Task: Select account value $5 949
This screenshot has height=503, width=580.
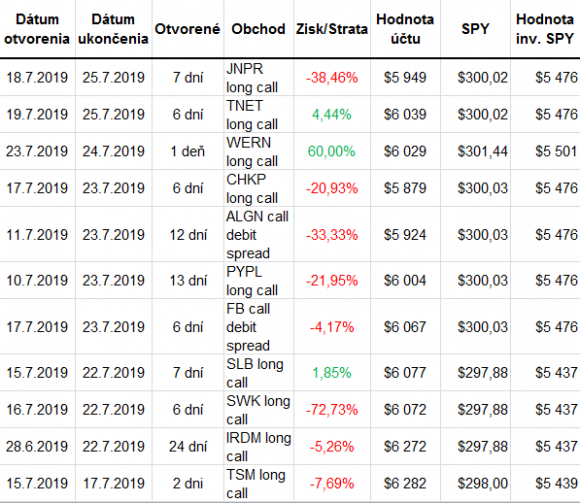Action: pyautogui.click(x=405, y=78)
